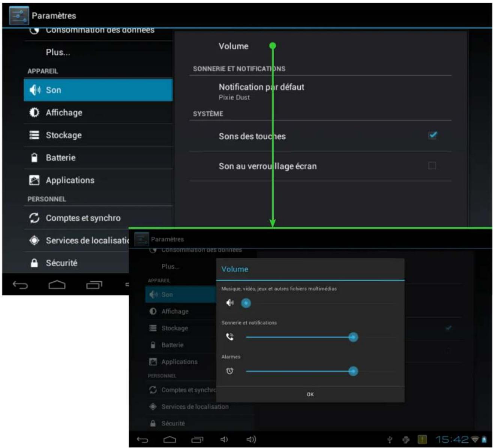
Task: Tap the Back navigation icon in upper screenshot
Action: click(20, 285)
